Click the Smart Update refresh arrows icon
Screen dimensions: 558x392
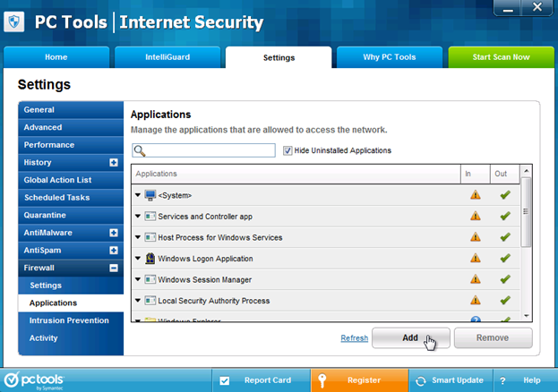click(x=421, y=380)
